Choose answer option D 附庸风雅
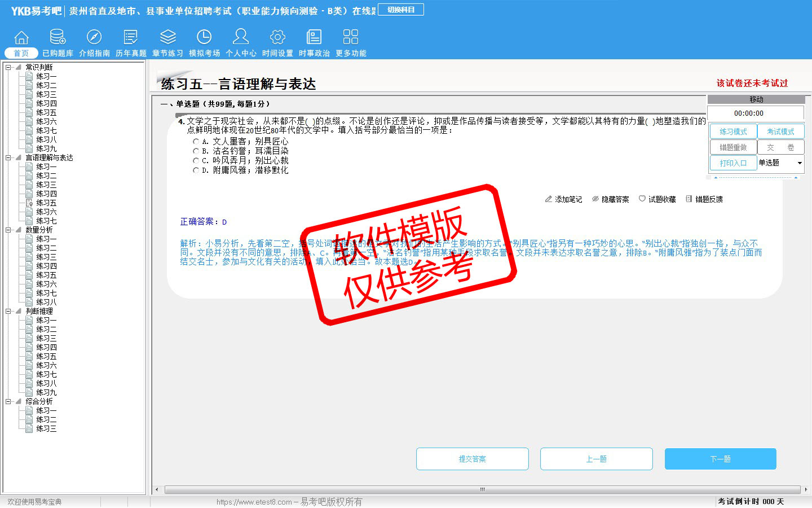Screen dimensions: 812x508 tap(196, 170)
